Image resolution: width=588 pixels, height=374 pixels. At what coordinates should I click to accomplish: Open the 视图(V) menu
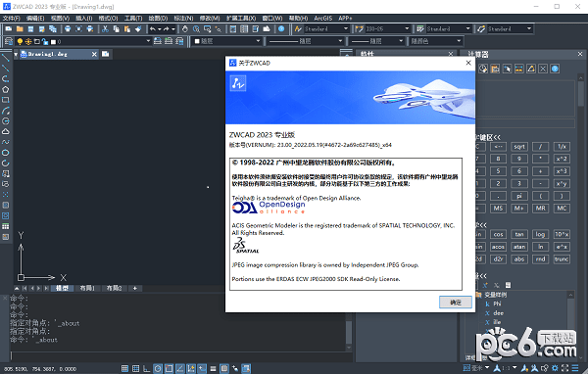point(60,18)
